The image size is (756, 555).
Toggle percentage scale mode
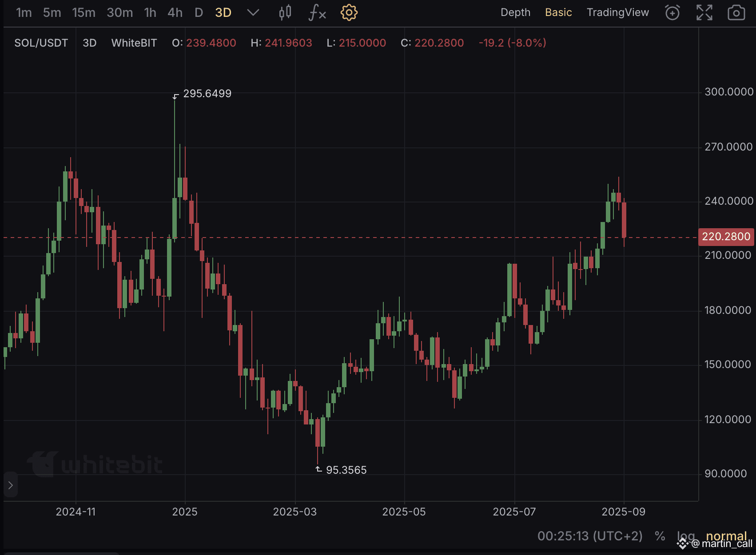pyautogui.click(x=660, y=536)
